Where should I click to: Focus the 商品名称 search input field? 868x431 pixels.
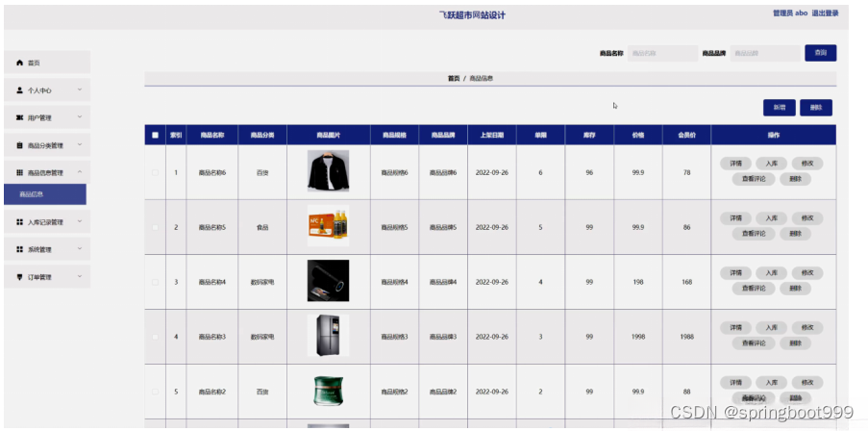click(x=662, y=53)
